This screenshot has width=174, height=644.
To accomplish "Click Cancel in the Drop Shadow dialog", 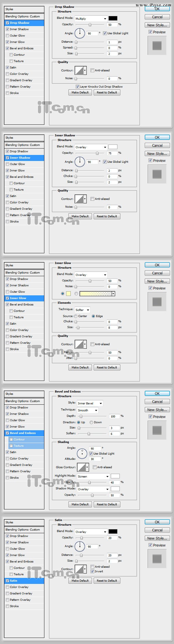I will click(157, 17).
